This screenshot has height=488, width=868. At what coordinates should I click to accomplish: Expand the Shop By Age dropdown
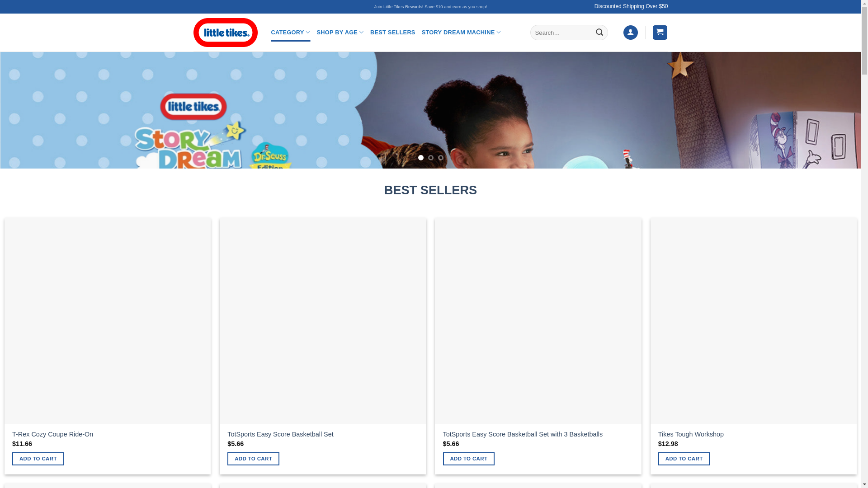coord(340,33)
